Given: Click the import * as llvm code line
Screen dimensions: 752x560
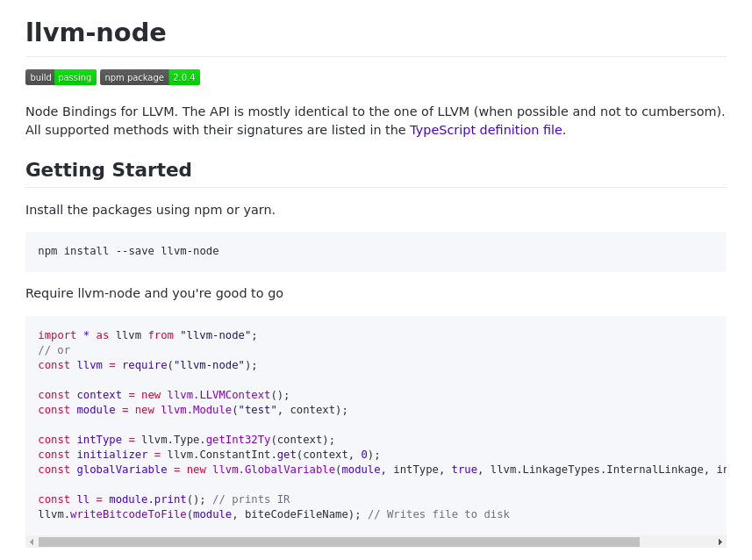Looking at the screenshot, I should click(x=147, y=335).
